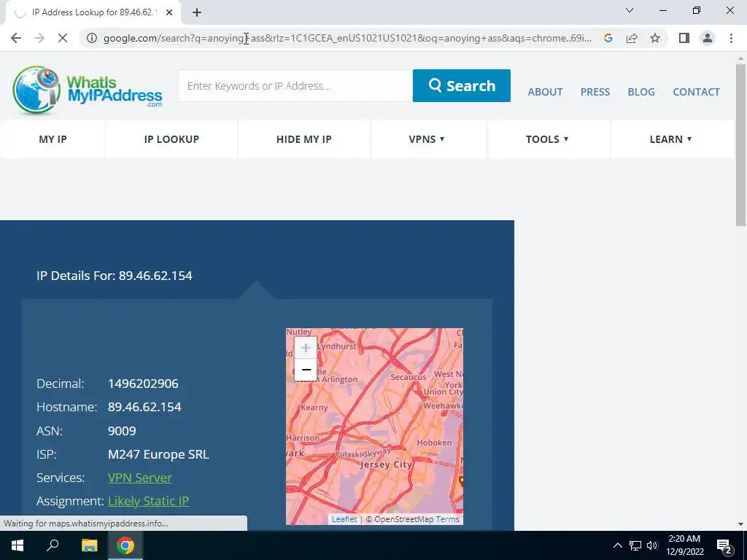Select the ASN value 9009
The image size is (747, 560).
click(122, 431)
